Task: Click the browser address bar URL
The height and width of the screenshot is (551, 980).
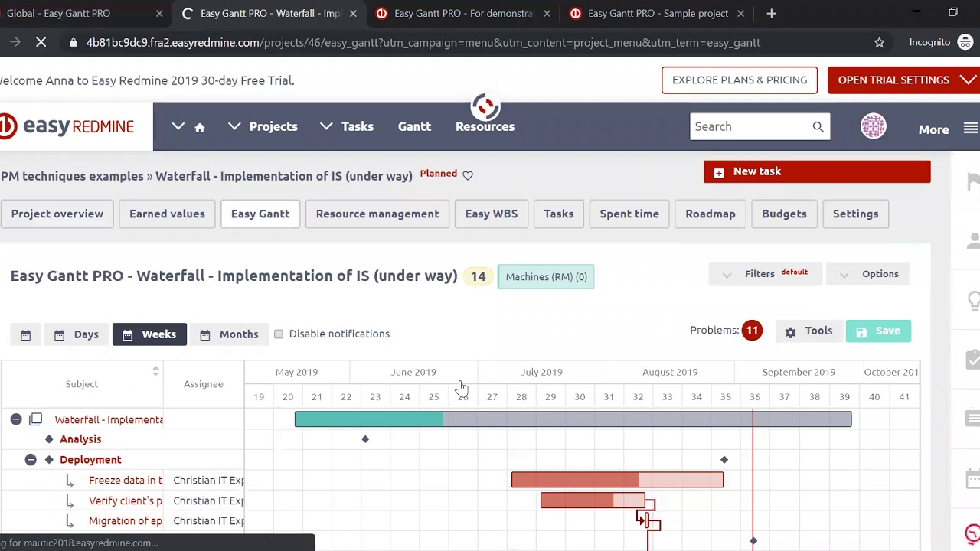Action: [423, 43]
